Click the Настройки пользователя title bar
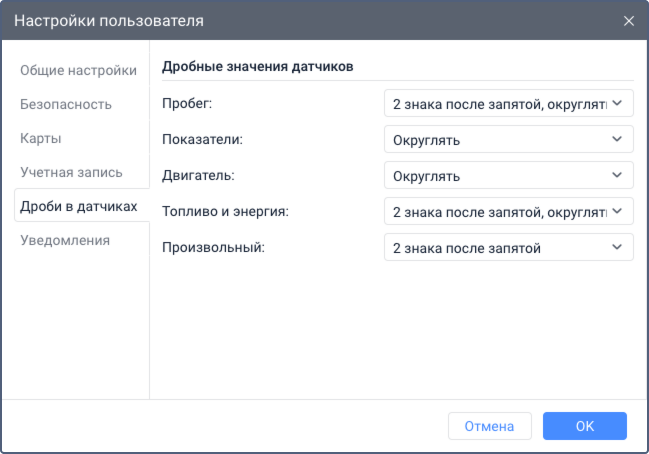Image resolution: width=649 pixels, height=454 pixels. (x=300, y=20)
